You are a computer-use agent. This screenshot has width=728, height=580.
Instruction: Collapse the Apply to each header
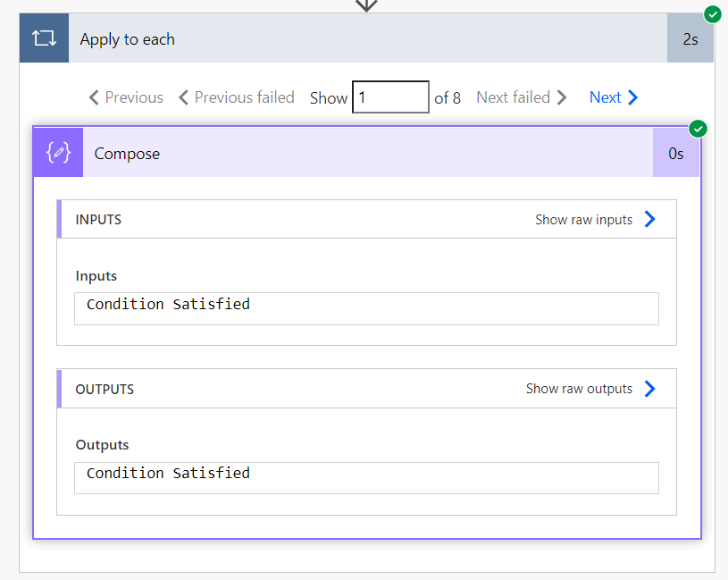click(366, 38)
